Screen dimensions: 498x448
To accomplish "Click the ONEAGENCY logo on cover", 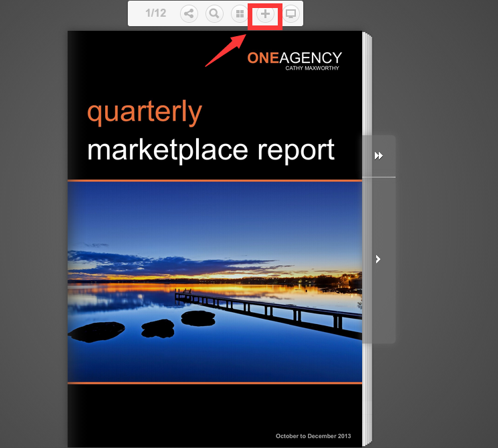I will pos(295,58).
